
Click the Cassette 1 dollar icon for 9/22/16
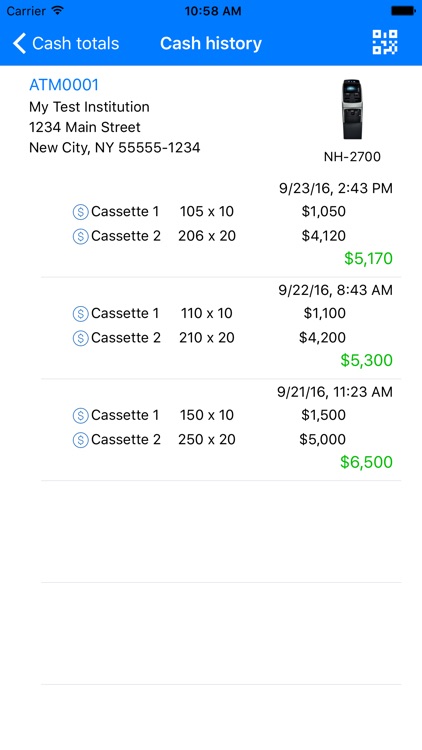tap(80, 314)
